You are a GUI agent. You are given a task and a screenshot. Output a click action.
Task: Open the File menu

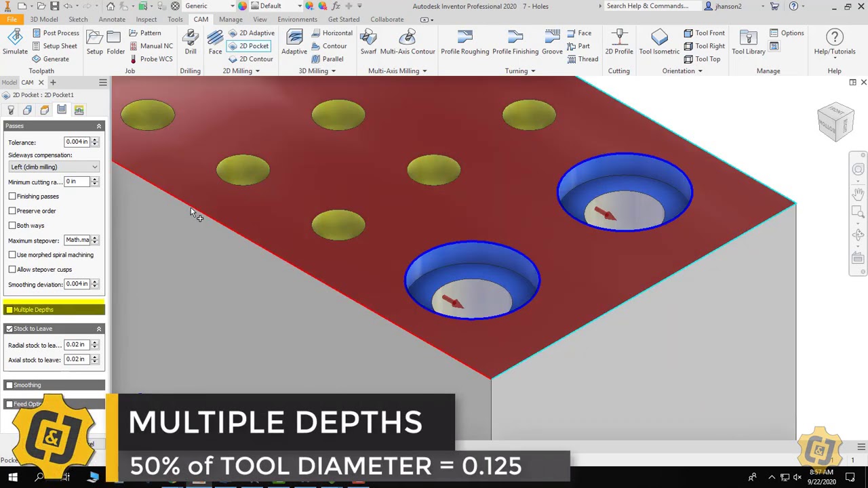[12, 20]
